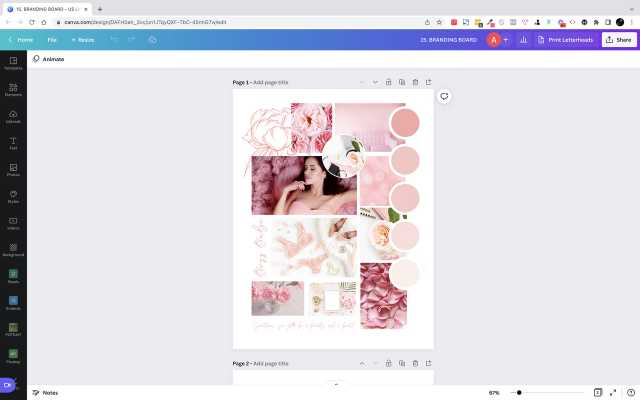
Task: Click the Print Letterheads button
Action: coord(566,39)
